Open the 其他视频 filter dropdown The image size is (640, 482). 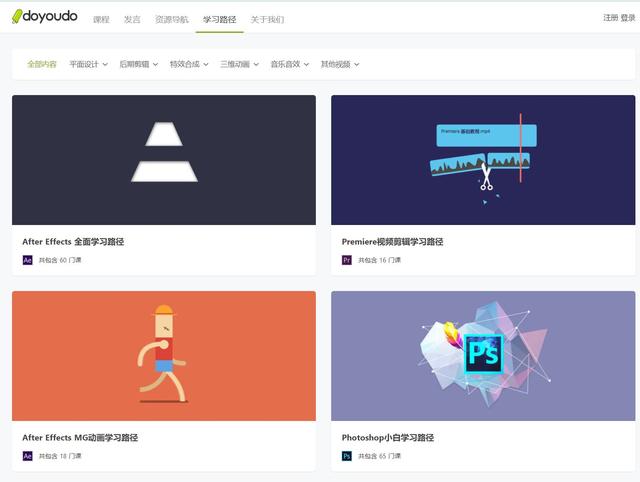(340, 64)
